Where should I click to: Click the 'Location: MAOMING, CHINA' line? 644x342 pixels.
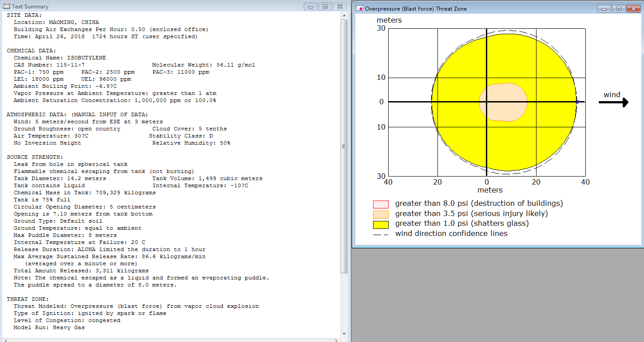(x=56, y=22)
